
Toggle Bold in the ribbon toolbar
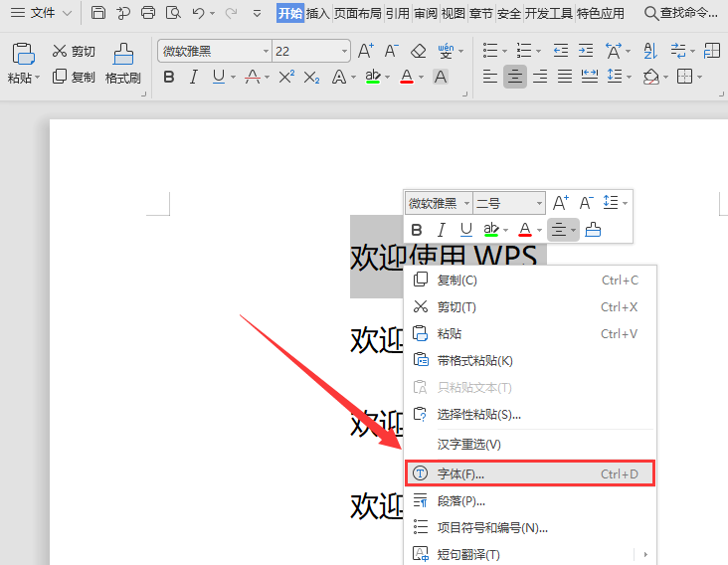click(x=168, y=77)
